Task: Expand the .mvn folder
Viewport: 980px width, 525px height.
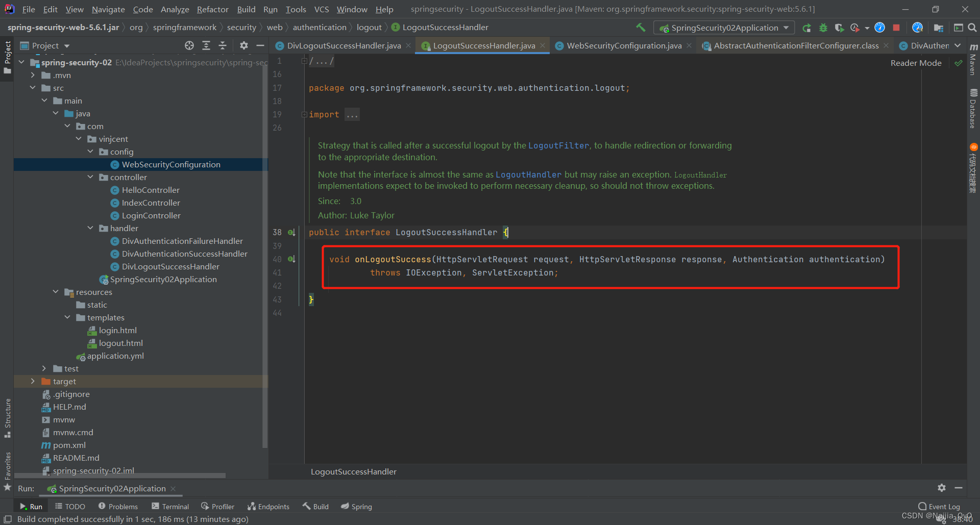Action: pos(33,75)
